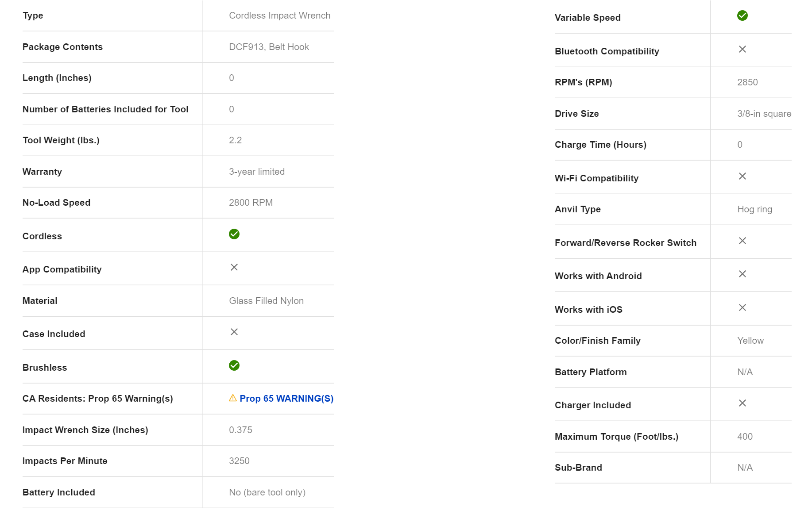Click the Package Contents label
Image resolution: width=812 pixels, height=518 pixels.
(x=62, y=47)
